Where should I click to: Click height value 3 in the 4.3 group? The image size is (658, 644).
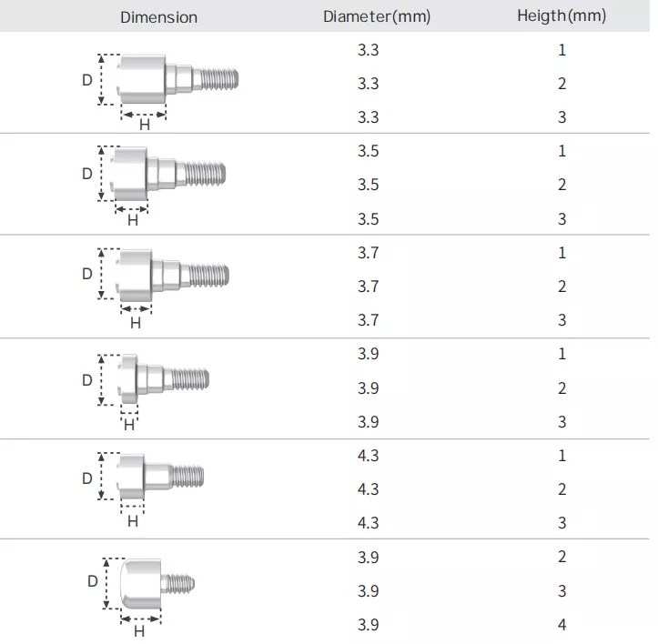562,523
